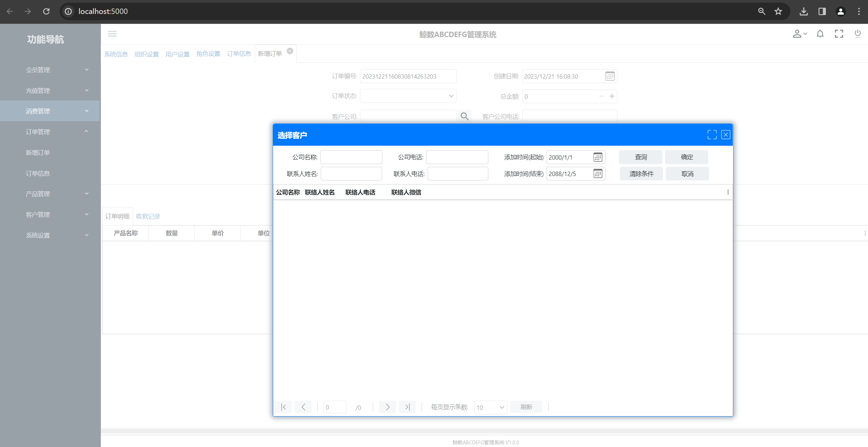The width and height of the screenshot is (868, 447).
Task: Expand the 会员管理 sidebar menu
Action: pyautogui.click(x=56, y=70)
